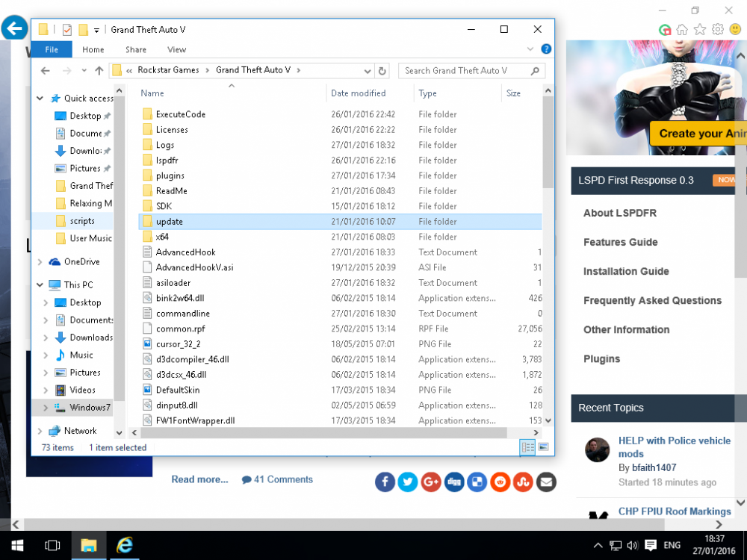Open the File ribbon tab
Viewport: 747px width, 560px height.
(x=52, y=50)
